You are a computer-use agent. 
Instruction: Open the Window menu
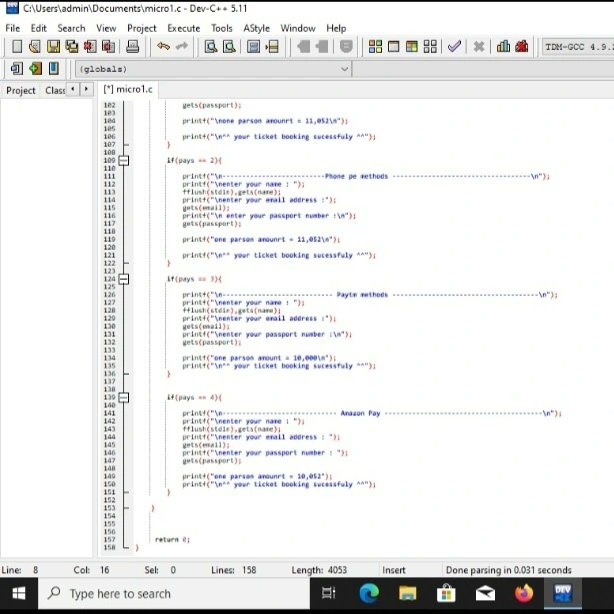click(x=298, y=28)
